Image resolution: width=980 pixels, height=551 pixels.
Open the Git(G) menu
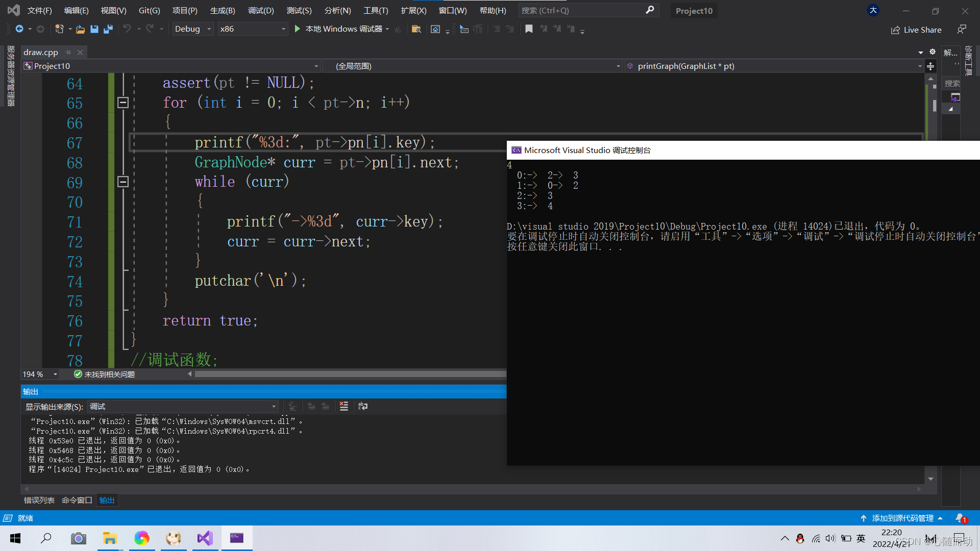click(149, 10)
